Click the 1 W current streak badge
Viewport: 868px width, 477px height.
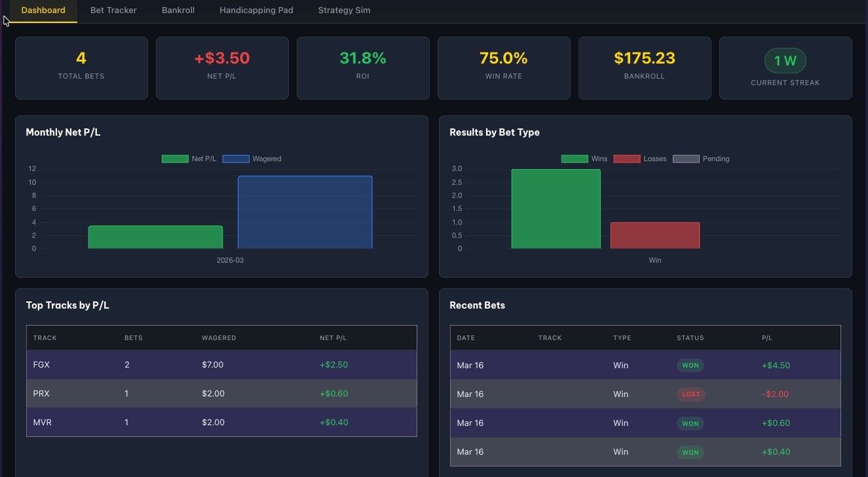tap(785, 61)
